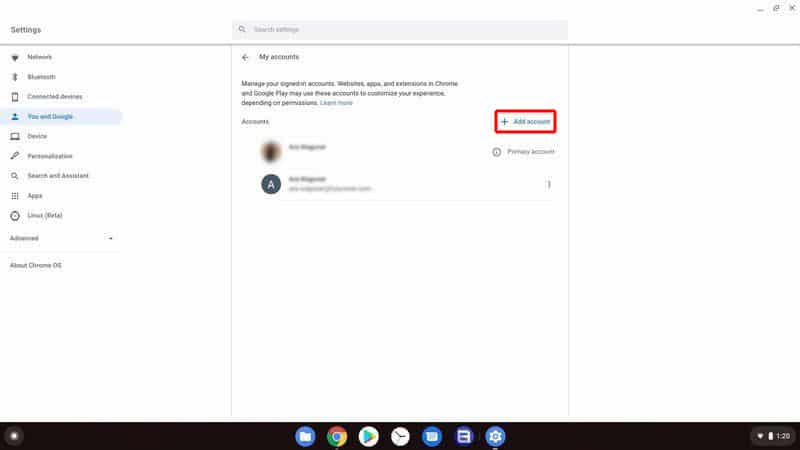The image size is (800, 450).
Task: Click the Search settings field
Action: [x=400, y=30]
